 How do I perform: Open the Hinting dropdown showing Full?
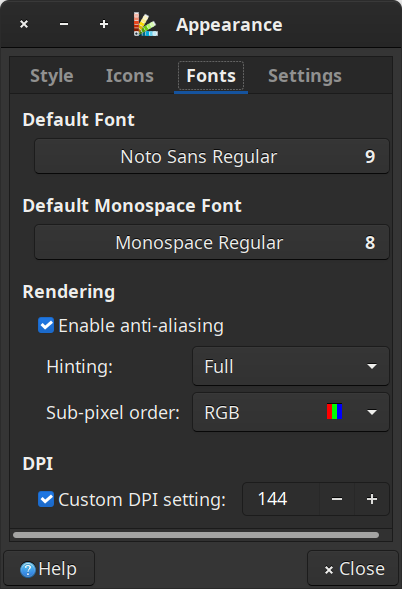pos(291,366)
